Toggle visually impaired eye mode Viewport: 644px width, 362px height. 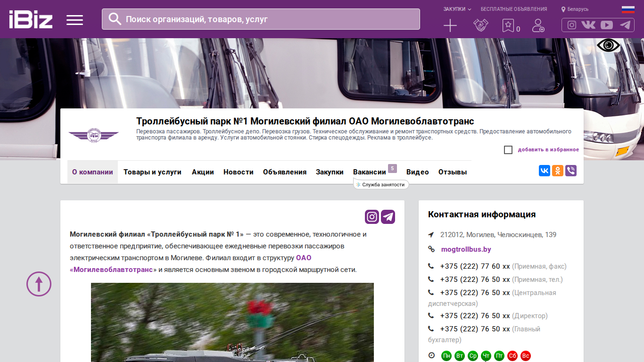coord(609,45)
